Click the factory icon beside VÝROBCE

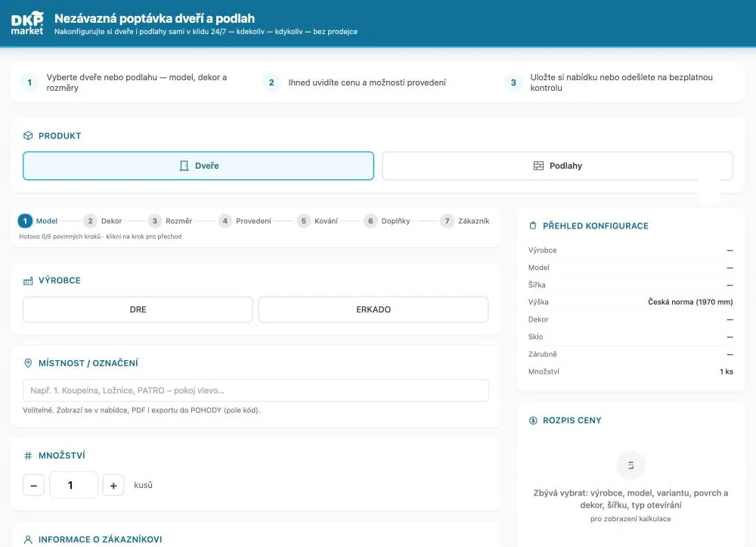coord(28,281)
